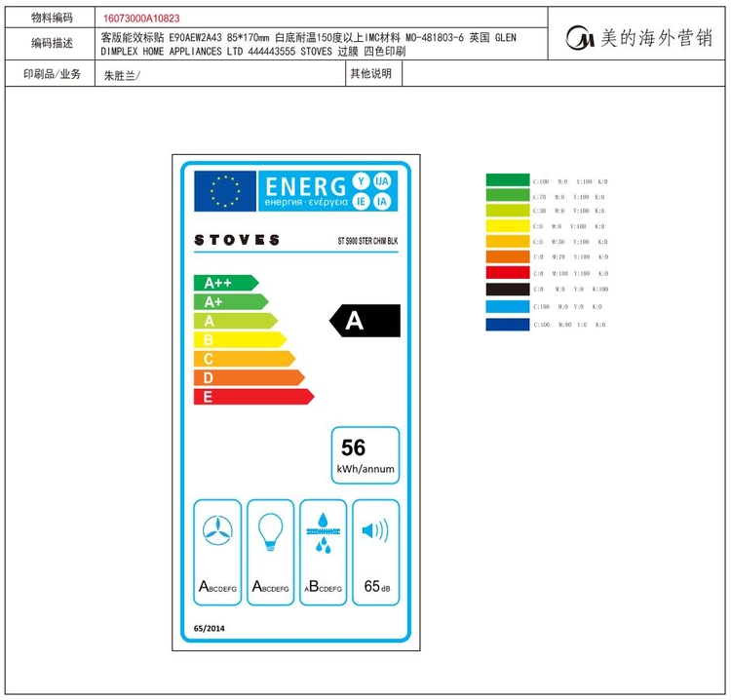Click the STOVES brand name on label

[x=237, y=240]
